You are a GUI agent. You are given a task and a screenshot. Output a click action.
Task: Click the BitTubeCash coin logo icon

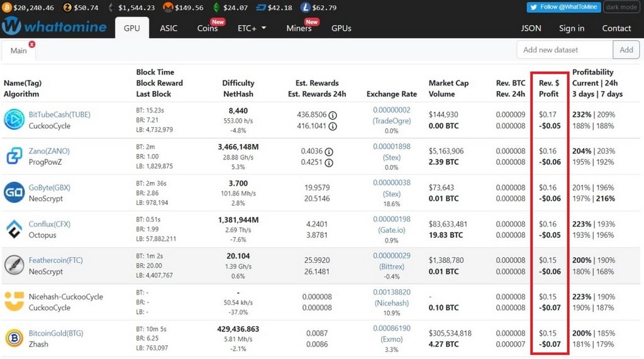[x=14, y=120]
